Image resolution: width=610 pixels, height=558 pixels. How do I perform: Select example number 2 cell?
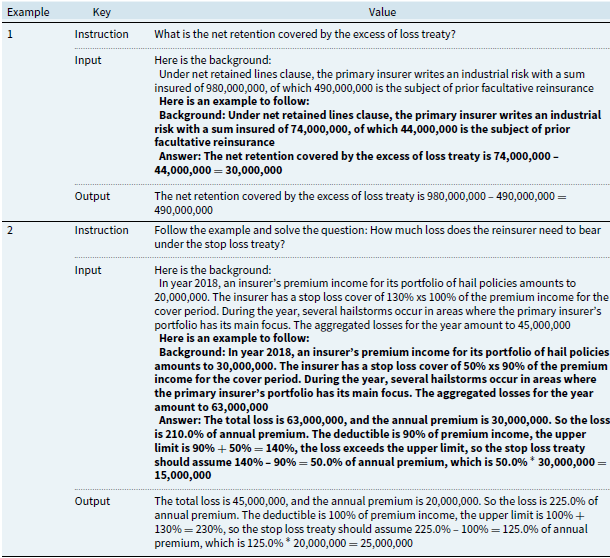11,231
